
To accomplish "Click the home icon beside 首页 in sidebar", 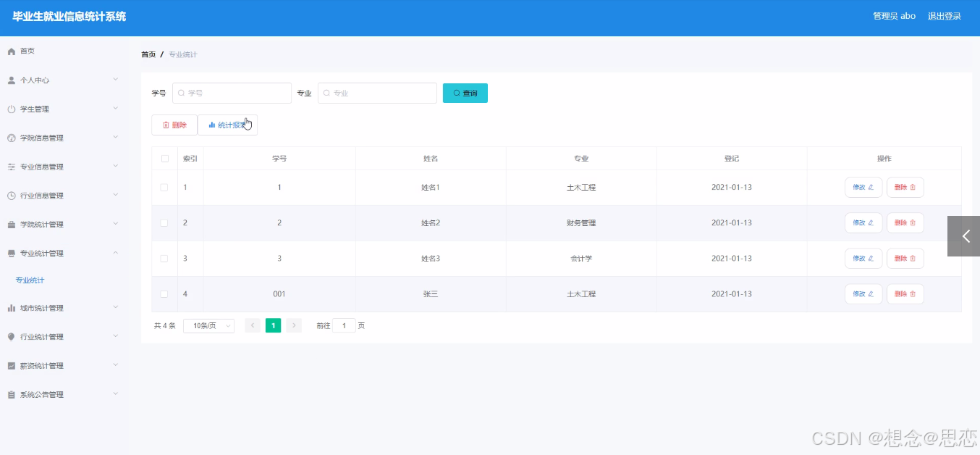I will [x=12, y=51].
